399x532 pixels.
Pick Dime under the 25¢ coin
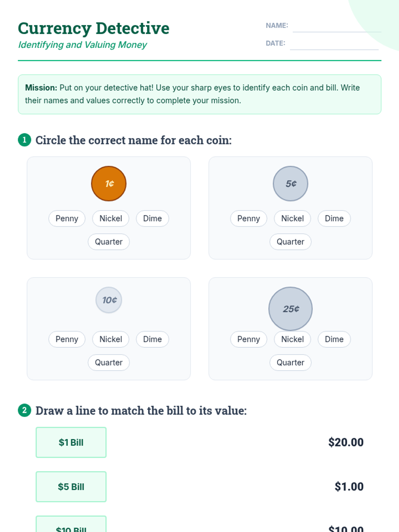point(334,339)
